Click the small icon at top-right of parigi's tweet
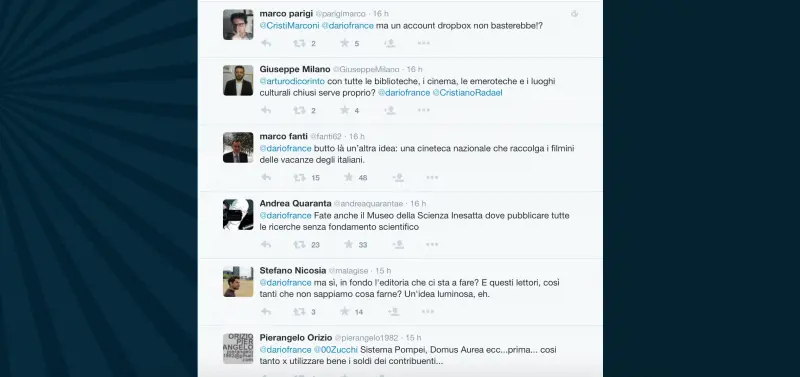The image size is (800, 377). (574, 14)
